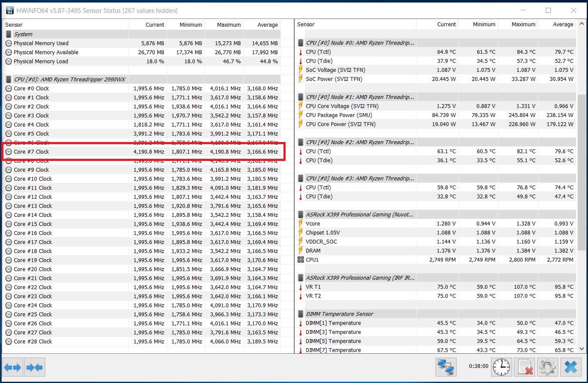This screenshot has height=383, width=588.
Task: Close sensors using the blue X icon
Action: point(571,367)
